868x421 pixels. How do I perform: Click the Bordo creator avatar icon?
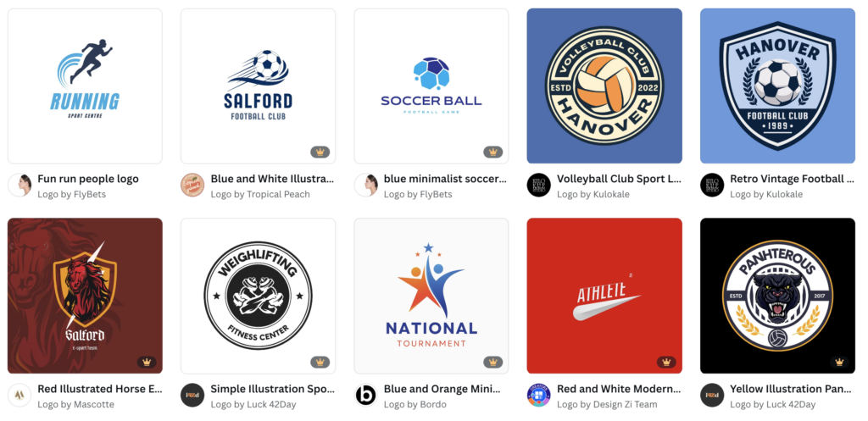tap(366, 395)
